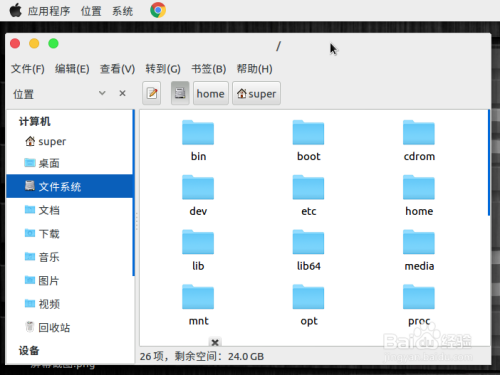
Task: Select 桌面 in the sidebar
Action: [x=69, y=163]
